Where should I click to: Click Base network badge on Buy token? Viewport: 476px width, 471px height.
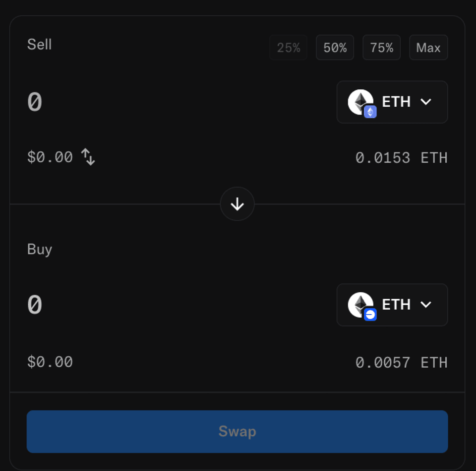click(x=370, y=315)
